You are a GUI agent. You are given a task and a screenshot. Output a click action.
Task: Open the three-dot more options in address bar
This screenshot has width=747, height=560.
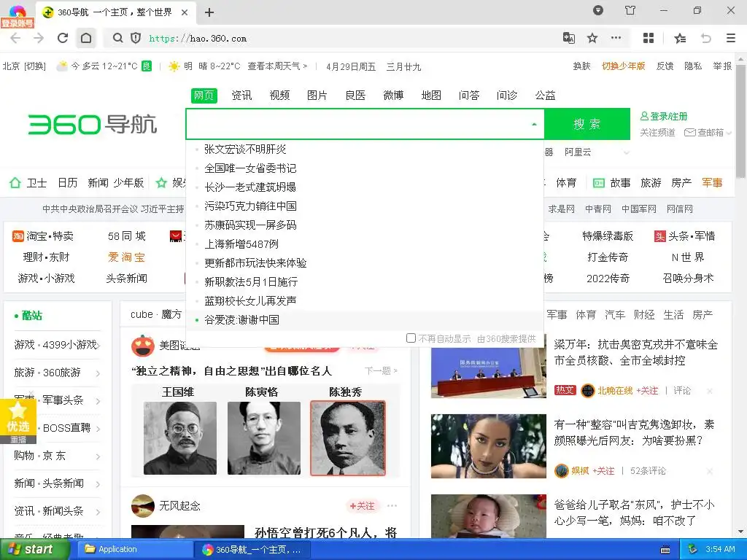point(616,38)
